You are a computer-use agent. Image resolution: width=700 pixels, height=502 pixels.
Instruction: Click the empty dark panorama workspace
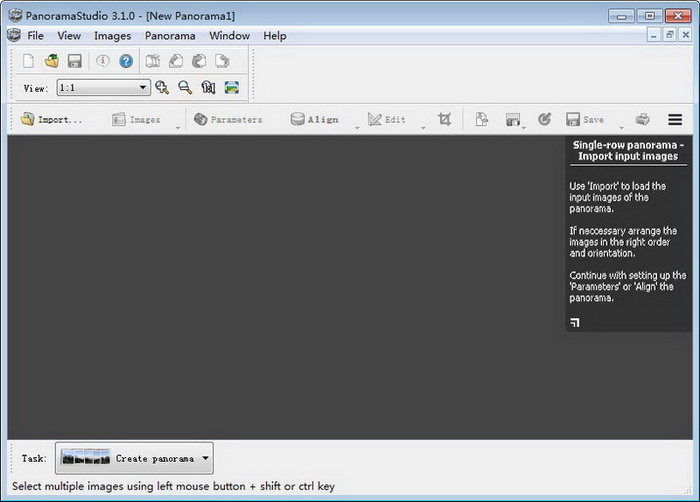point(286,287)
